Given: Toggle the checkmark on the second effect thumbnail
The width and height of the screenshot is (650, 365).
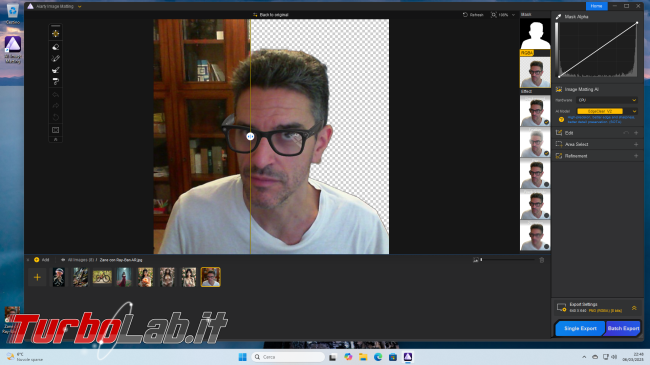Looking at the screenshot, I should click(546, 153).
